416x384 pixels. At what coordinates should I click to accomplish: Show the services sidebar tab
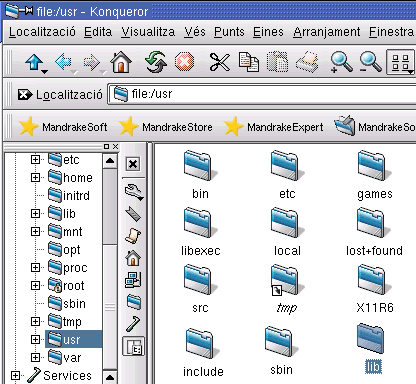[133, 324]
